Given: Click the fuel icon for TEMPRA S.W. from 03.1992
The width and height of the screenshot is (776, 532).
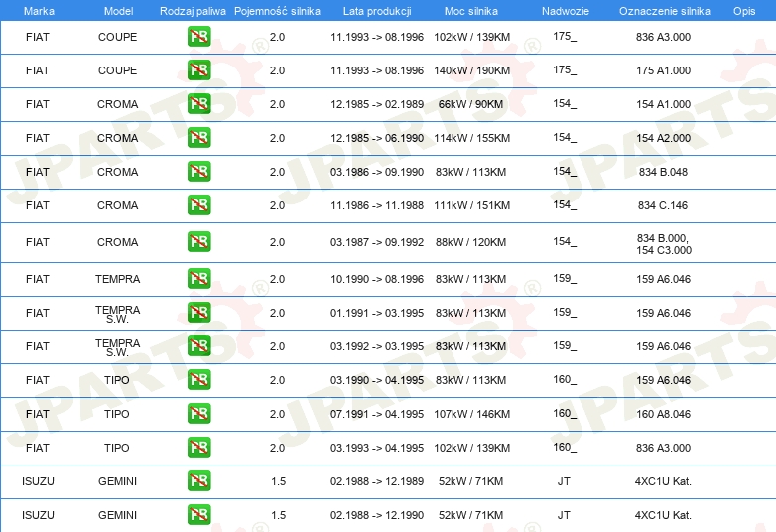Looking at the screenshot, I should pos(198,345).
